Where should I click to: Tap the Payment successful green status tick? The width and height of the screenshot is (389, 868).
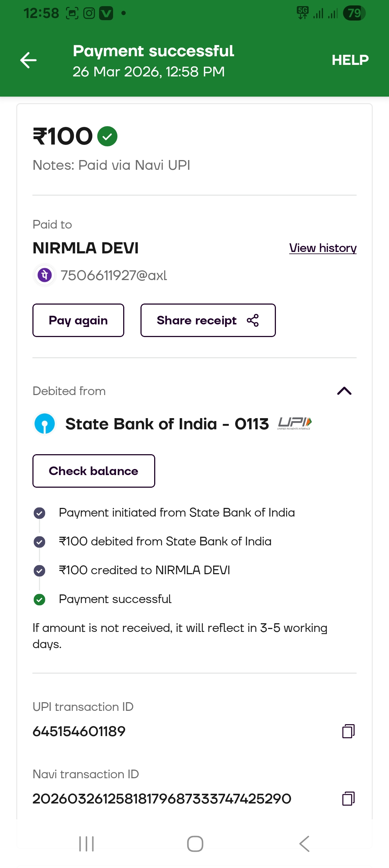click(39, 599)
